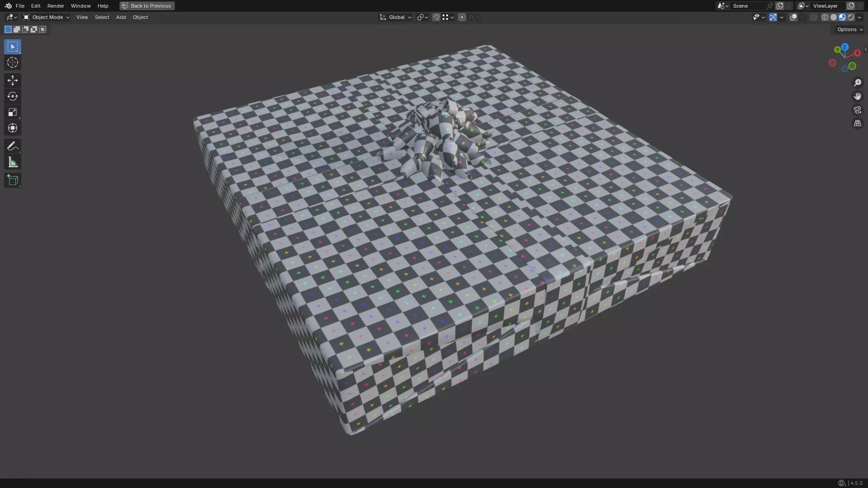Pin the Scene with pin icon
This screenshot has width=868, height=488.
(770, 6)
